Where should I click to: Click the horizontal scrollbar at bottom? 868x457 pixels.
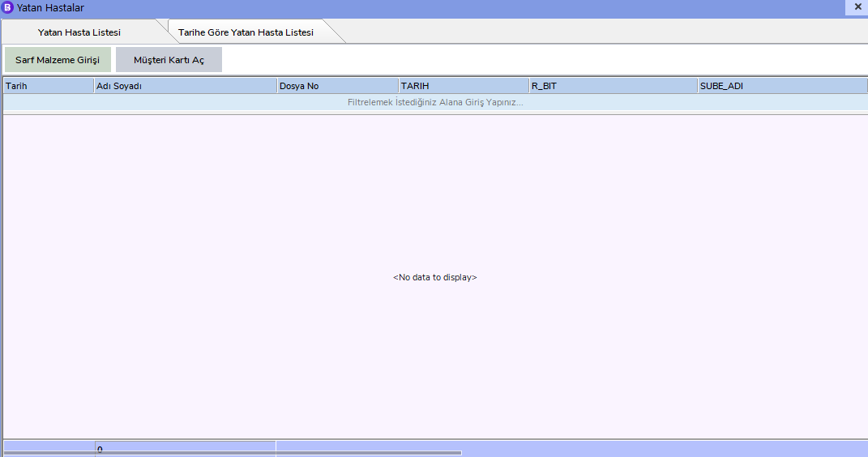coord(233,453)
